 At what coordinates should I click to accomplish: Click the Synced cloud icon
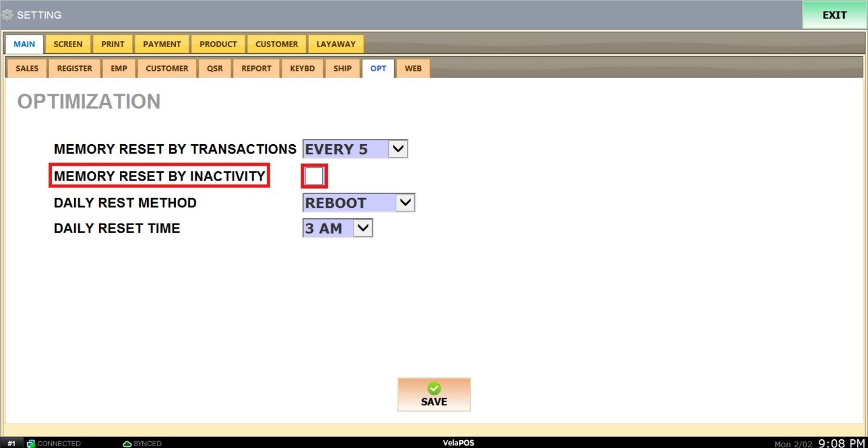point(127,443)
